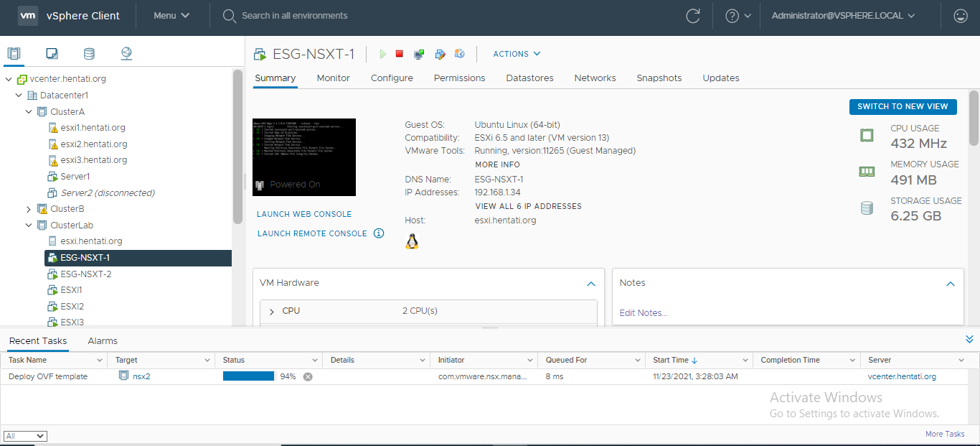Switch to VMs and Templates view icon
This screenshot has height=446, width=980.
point(52,53)
